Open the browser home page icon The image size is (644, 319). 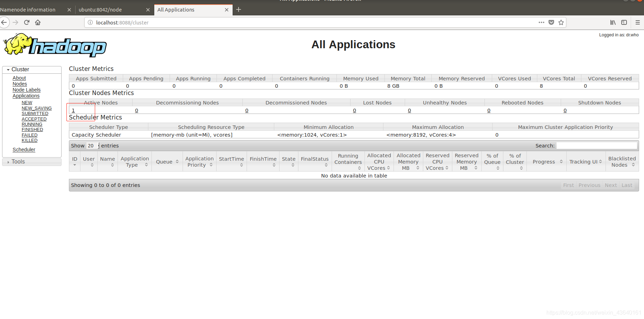click(38, 22)
